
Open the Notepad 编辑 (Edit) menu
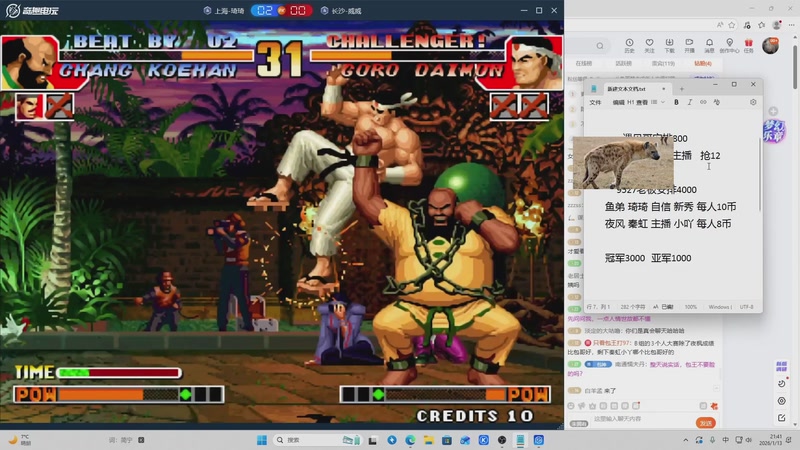[x=618, y=102]
